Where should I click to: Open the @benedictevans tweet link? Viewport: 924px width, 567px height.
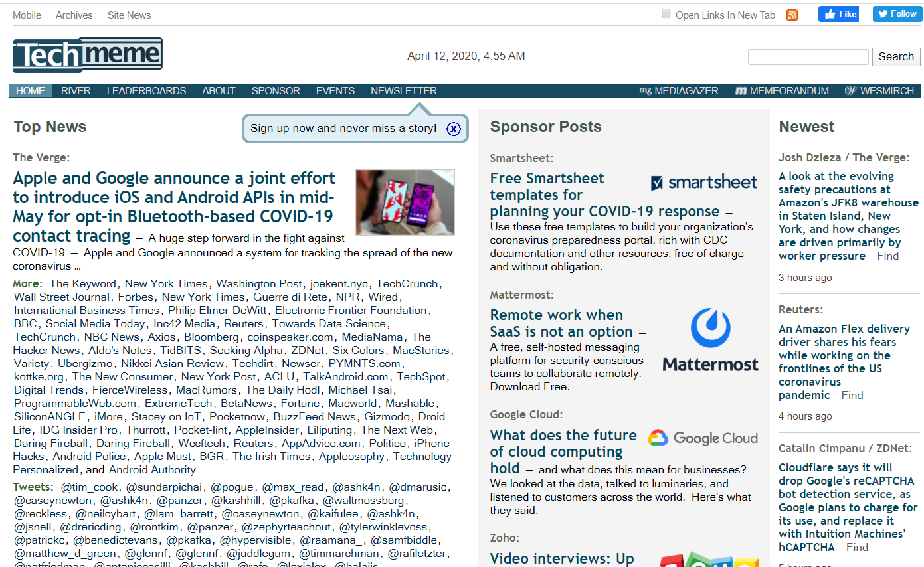pos(115,540)
